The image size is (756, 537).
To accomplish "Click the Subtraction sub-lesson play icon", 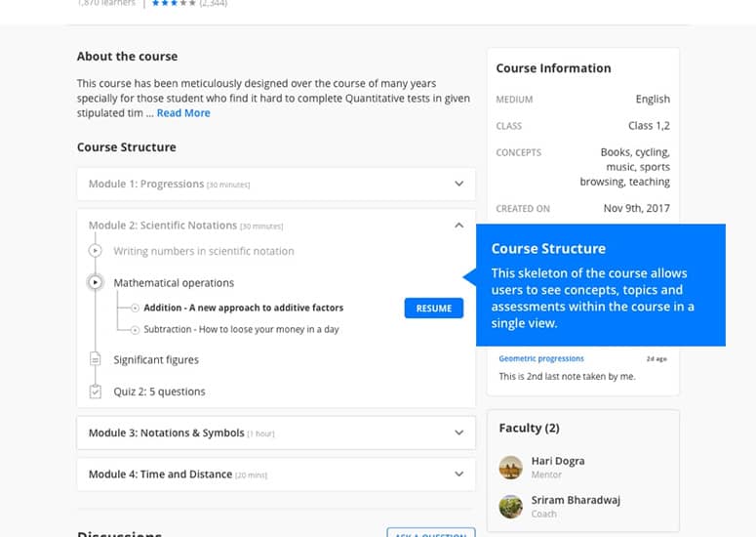I will pos(136,330).
